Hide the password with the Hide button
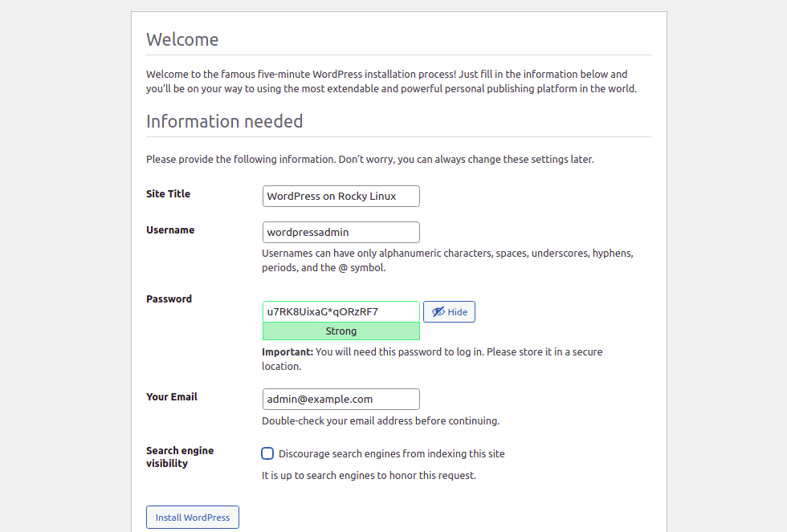This screenshot has width=787, height=532. [x=449, y=311]
